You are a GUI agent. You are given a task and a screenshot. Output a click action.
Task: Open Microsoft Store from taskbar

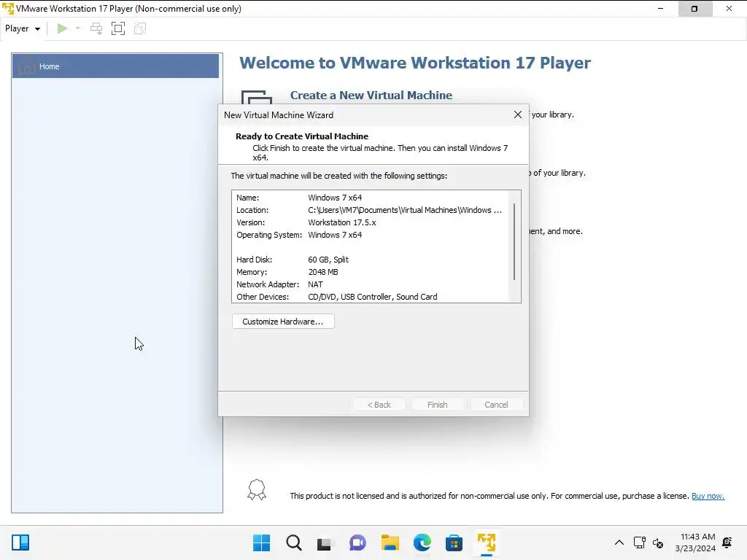click(x=454, y=542)
